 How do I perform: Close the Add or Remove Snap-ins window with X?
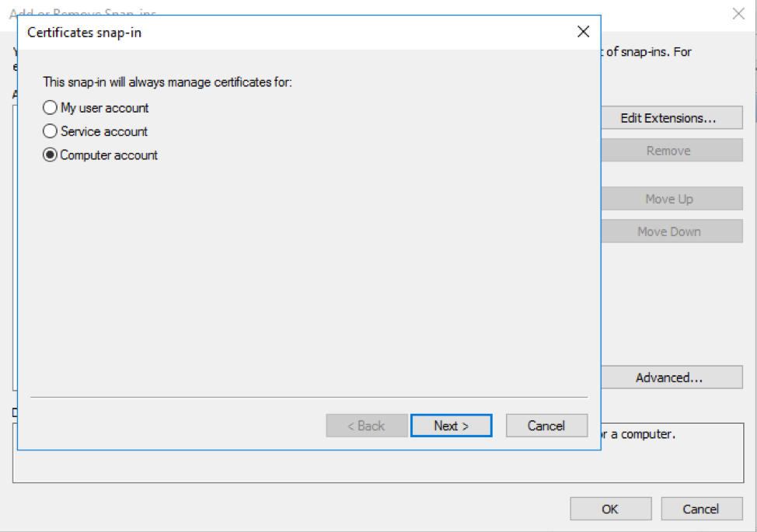(738, 13)
